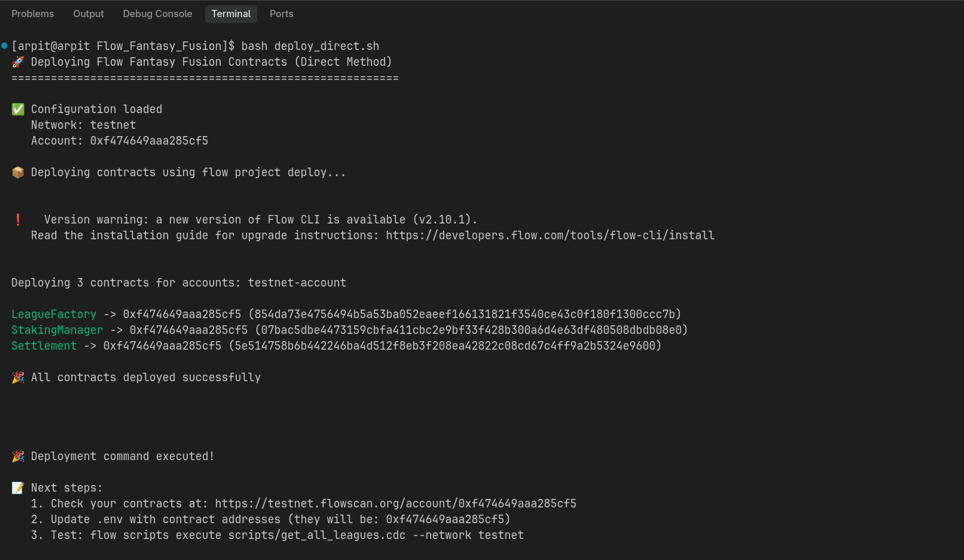Viewport: 964px width, 560px height.
Task: Click the party popper beside Deployment command executed
Action: [x=18, y=456]
